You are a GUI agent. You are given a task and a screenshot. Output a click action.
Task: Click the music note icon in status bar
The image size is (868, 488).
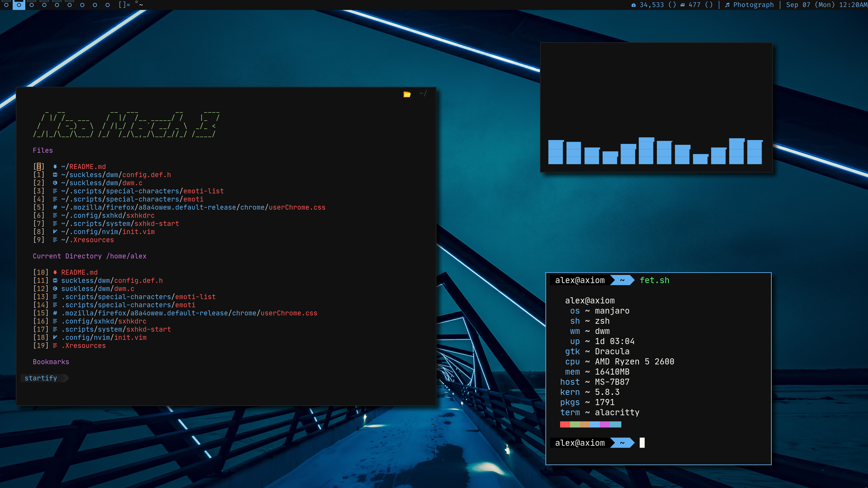[727, 5]
